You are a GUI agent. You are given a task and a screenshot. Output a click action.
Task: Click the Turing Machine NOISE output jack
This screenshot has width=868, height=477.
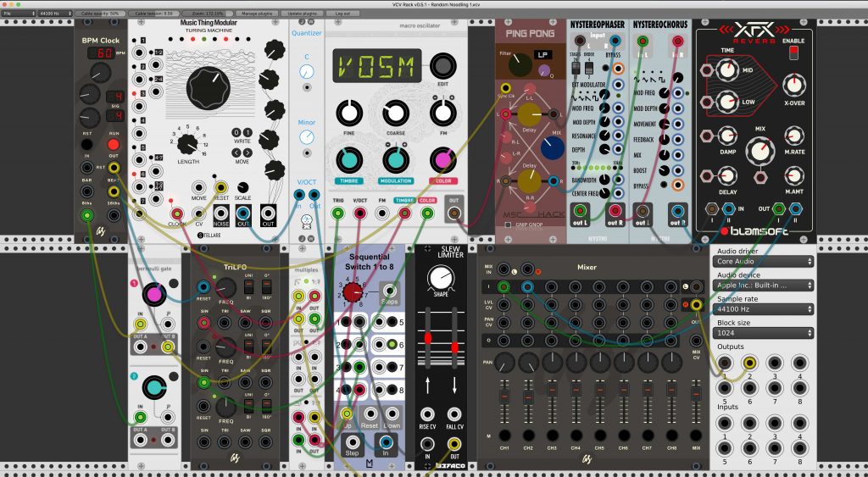pos(221,213)
